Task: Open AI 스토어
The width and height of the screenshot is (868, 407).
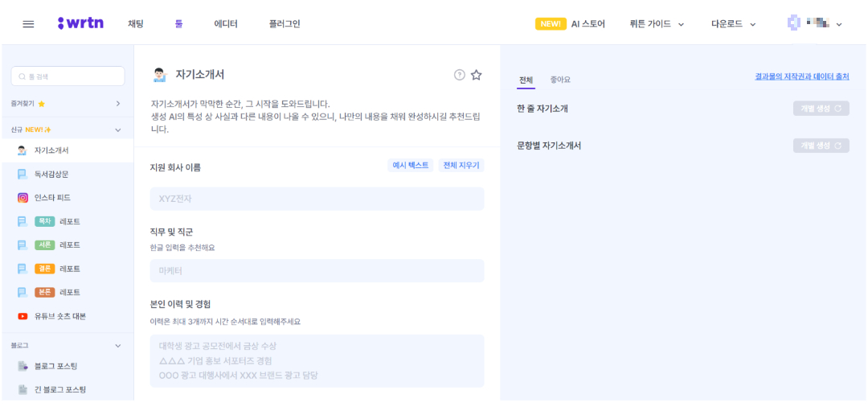Action: [x=588, y=24]
